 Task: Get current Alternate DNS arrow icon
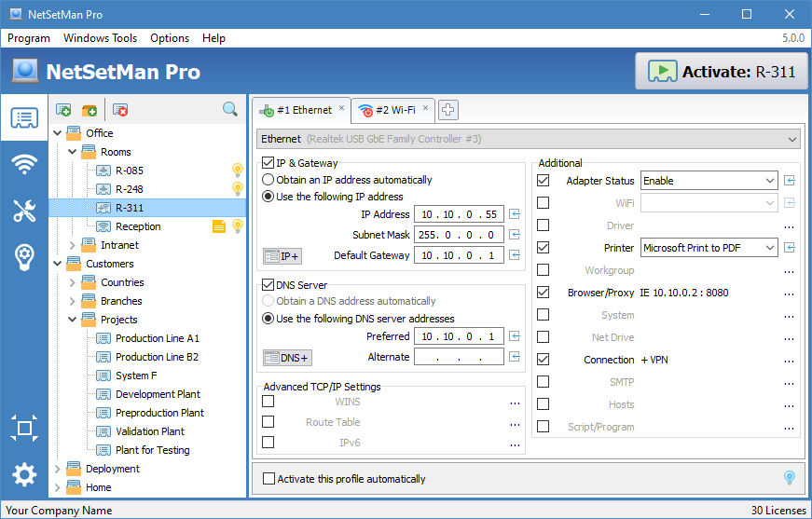click(515, 356)
